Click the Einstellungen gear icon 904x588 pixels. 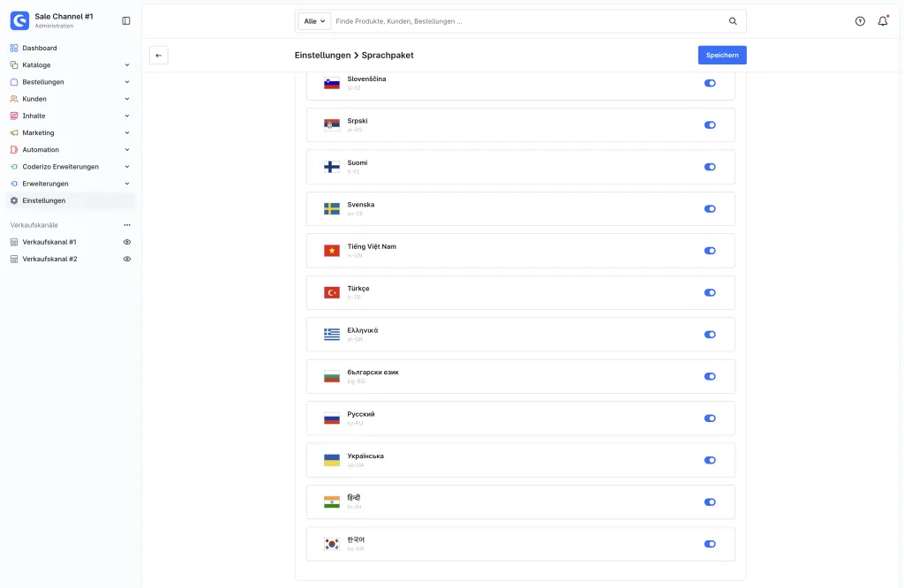(14, 200)
